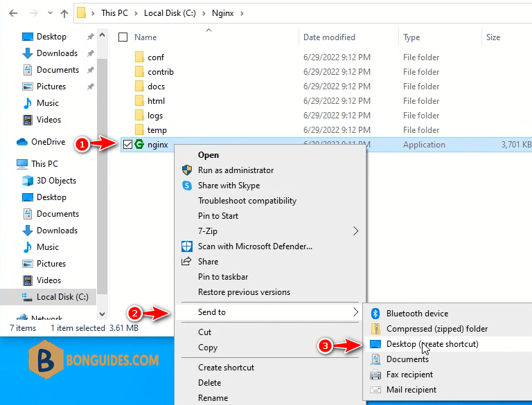
Task: Click the Fax recipient printer icon
Action: pos(375,375)
